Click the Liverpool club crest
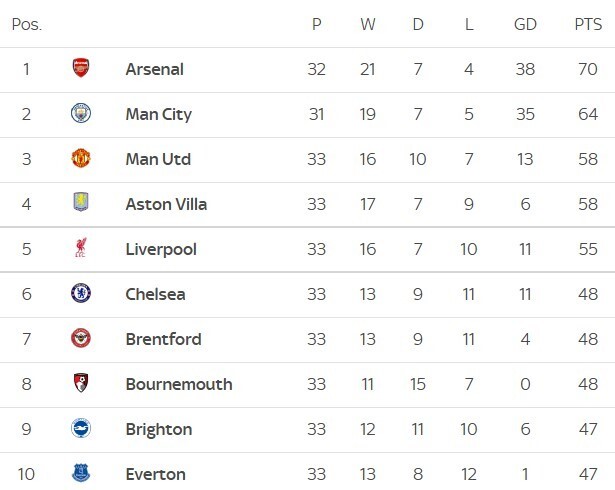This screenshot has width=615, height=490. 81,249
